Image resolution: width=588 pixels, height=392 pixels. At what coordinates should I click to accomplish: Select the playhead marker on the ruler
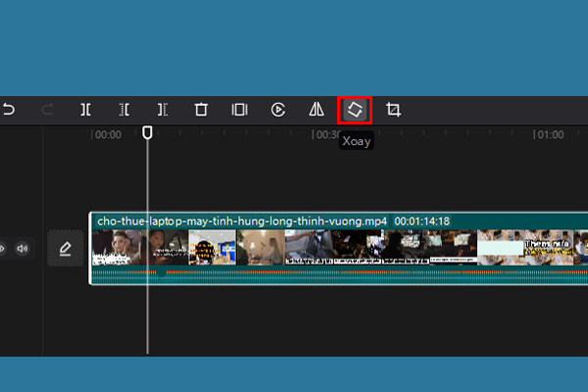coord(147,132)
